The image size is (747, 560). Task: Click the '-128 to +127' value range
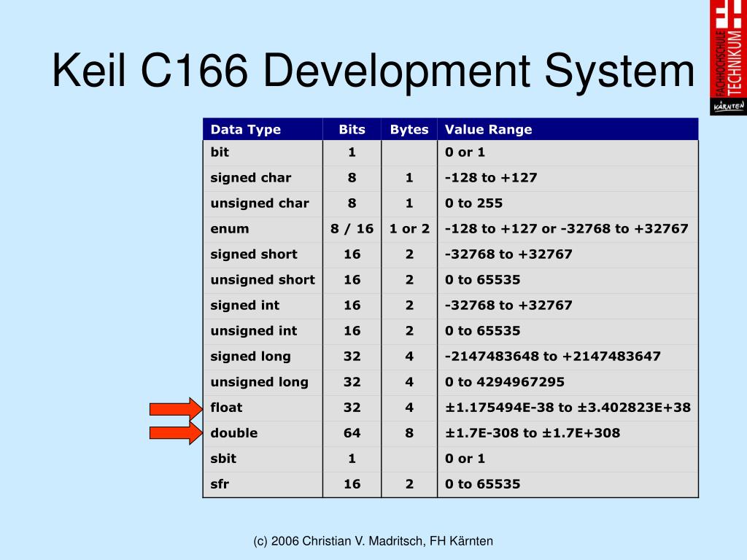491,178
